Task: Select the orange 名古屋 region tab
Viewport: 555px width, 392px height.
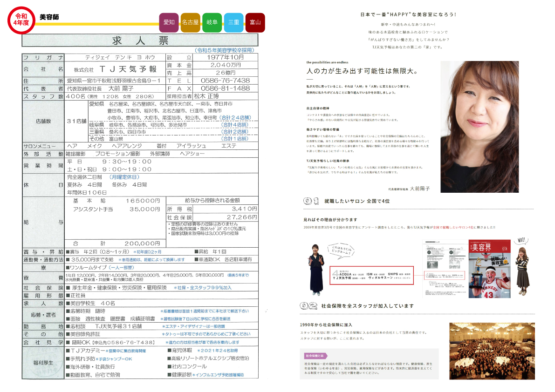Action: click(x=191, y=22)
